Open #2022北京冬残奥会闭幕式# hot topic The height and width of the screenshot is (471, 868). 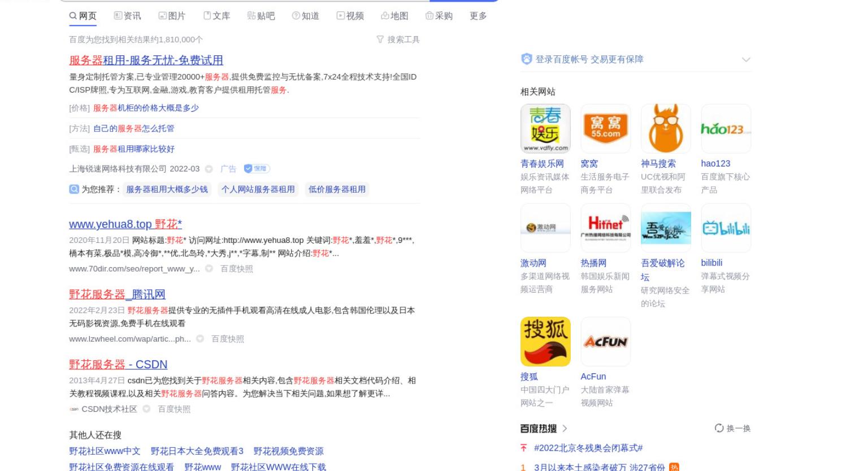(x=588, y=448)
